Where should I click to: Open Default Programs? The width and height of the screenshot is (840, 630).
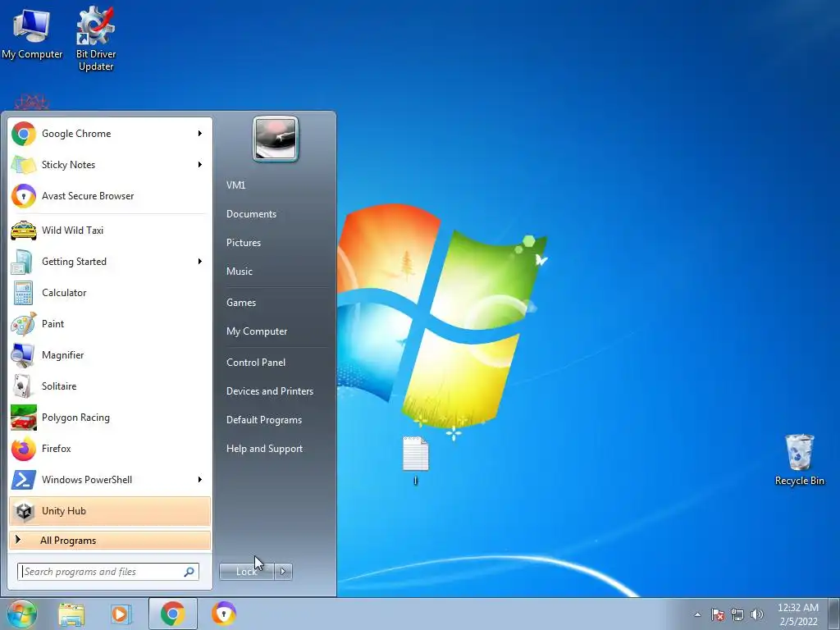264,420
